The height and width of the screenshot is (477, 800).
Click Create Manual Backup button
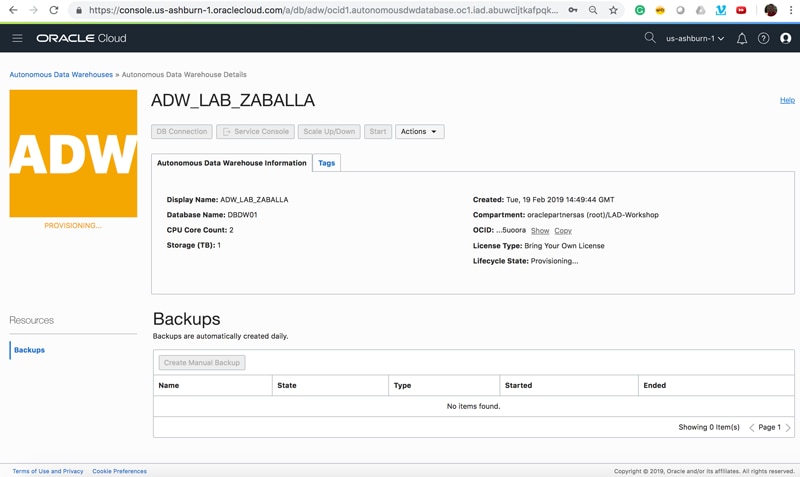(x=202, y=363)
